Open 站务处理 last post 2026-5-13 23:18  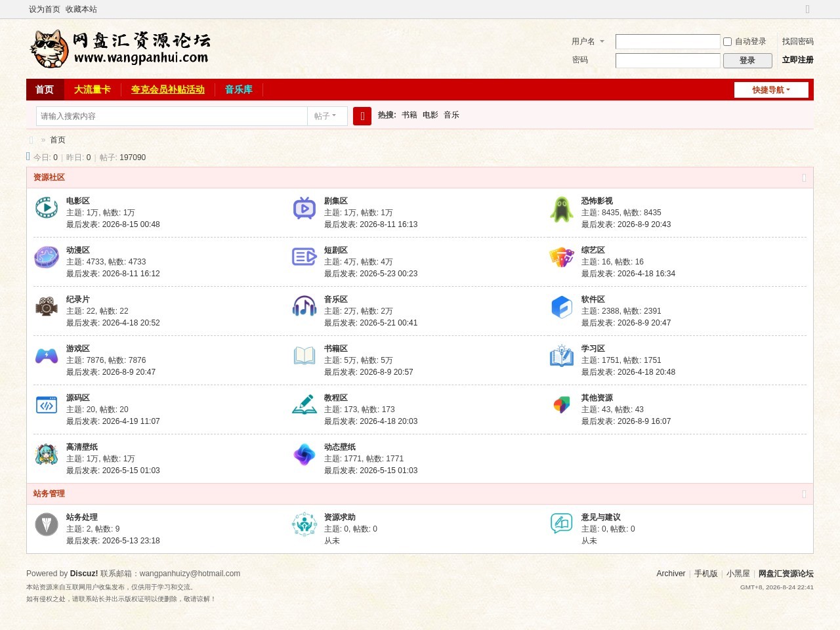pos(131,541)
